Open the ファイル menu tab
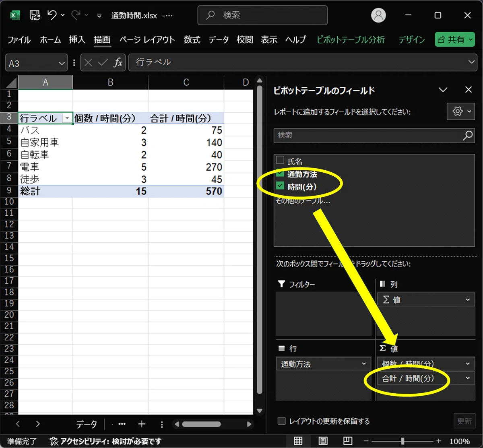 pyautogui.click(x=19, y=39)
